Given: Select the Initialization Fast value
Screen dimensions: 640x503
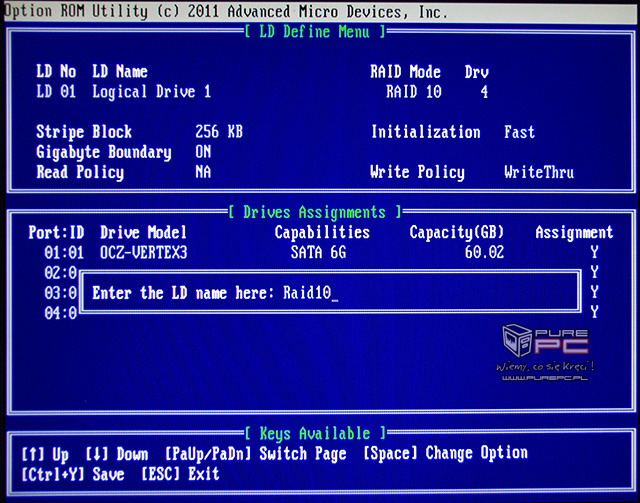Looking at the screenshot, I should (519, 132).
